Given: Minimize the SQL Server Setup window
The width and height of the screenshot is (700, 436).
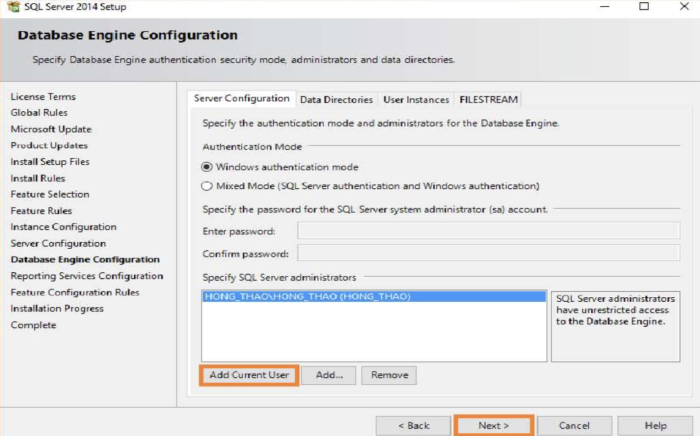Looking at the screenshot, I should 604,6.
